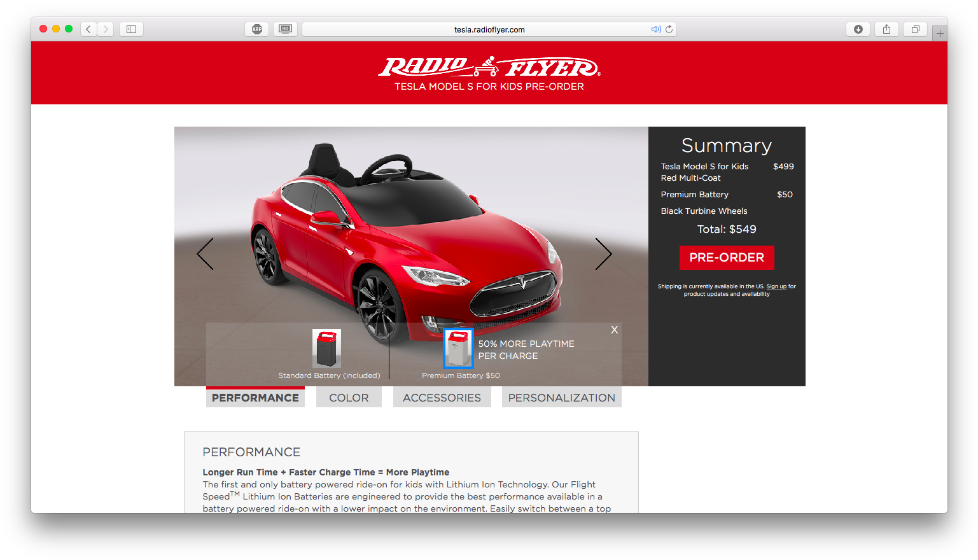Screen dimensions: 978x560
Task: Click TESLA MODEL S FOR KIDS PRE-ORDER text
Action: (x=489, y=87)
